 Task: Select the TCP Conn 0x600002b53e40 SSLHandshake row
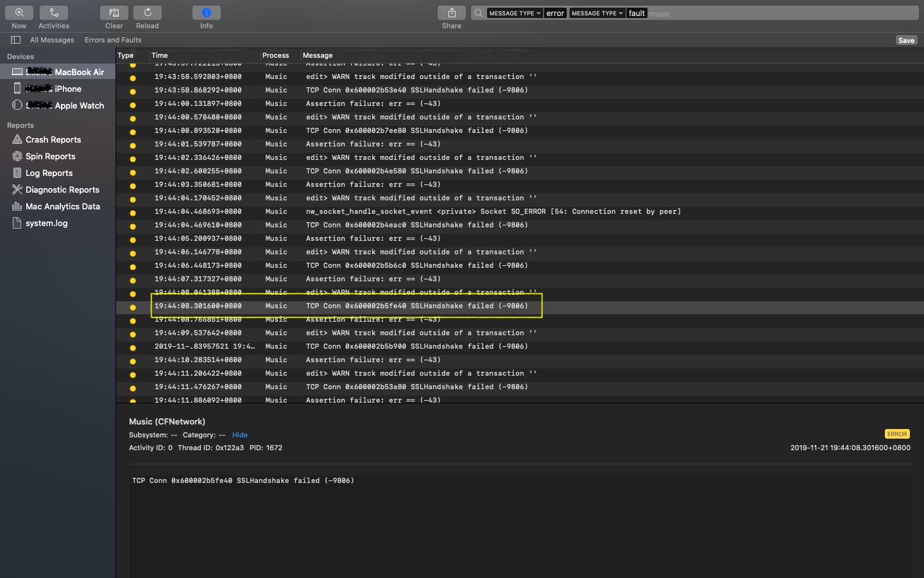pyautogui.click(x=520, y=90)
